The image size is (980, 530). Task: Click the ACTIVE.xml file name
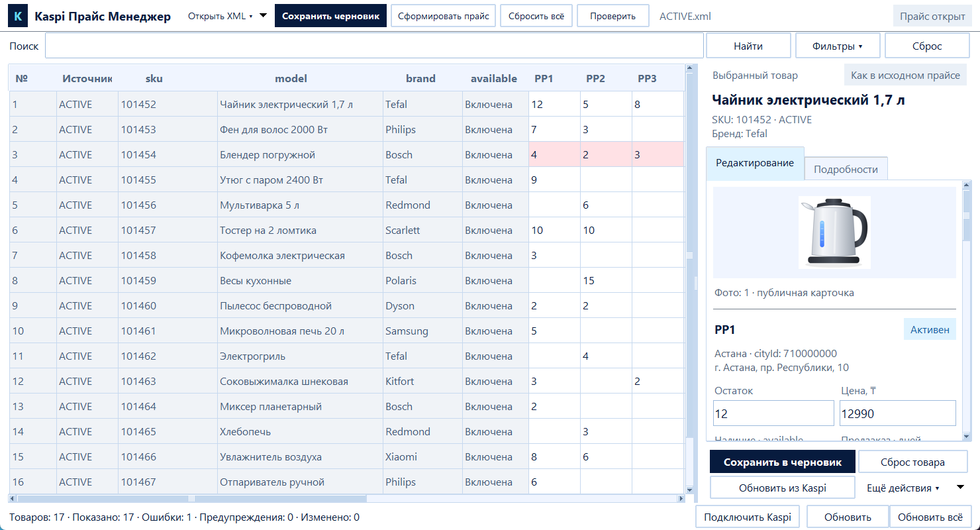(x=685, y=17)
